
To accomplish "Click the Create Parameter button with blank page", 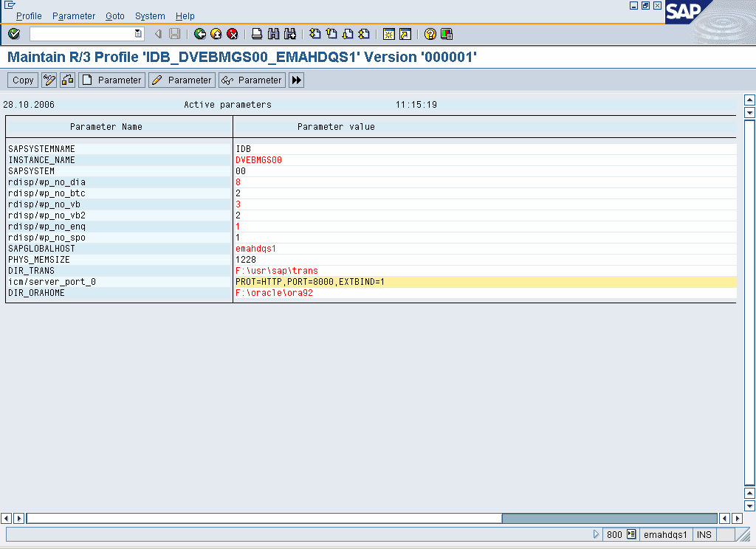I will [x=111, y=80].
